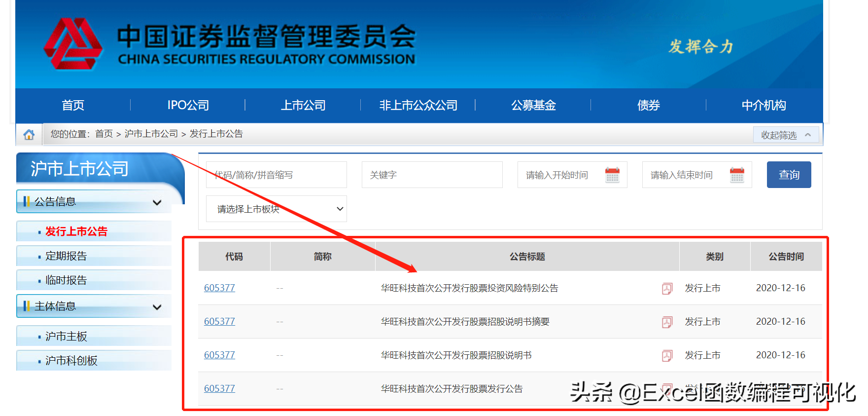
Task: Open announcement 华旺科技首次公开发行股票发行公告
Action: tap(451, 389)
